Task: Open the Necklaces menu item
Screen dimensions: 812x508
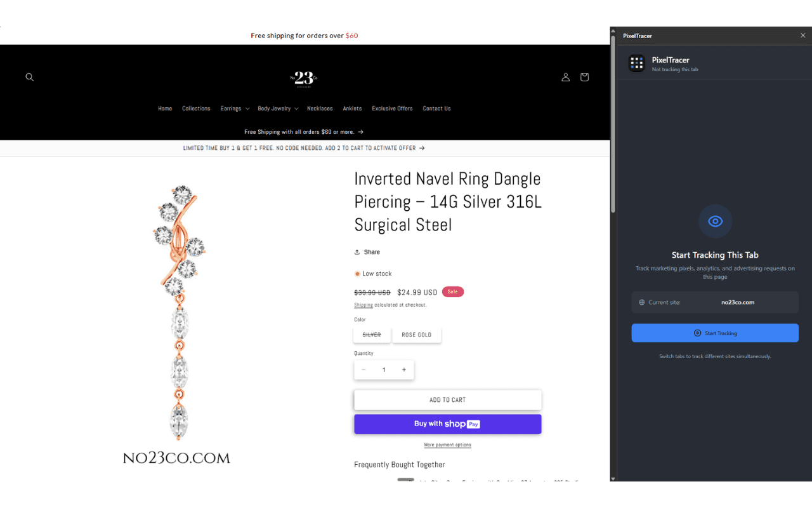Action: (x=320, y=109)
